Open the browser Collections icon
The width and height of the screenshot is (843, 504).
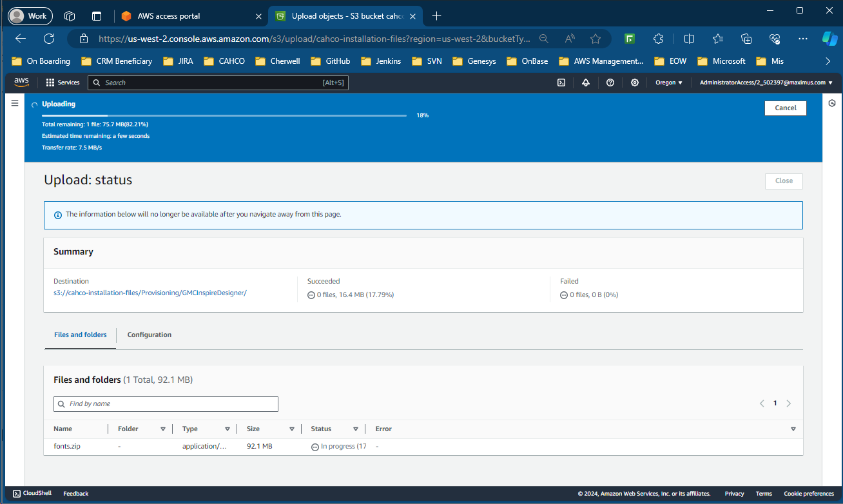coord(746,39)
